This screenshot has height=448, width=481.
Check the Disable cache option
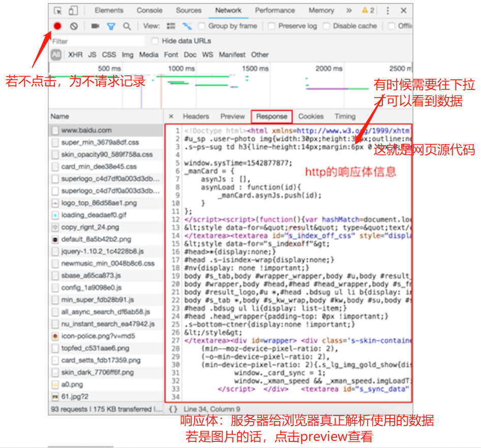pos(326,26)
